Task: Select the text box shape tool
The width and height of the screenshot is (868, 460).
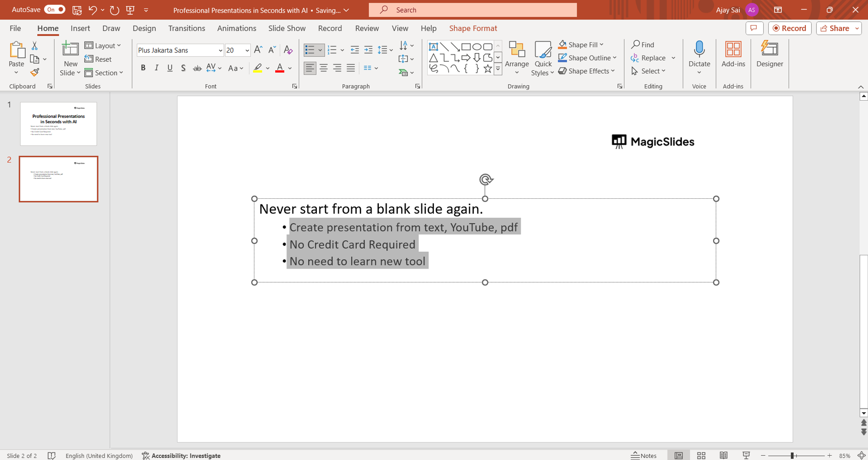Action: tap(433, 46)
